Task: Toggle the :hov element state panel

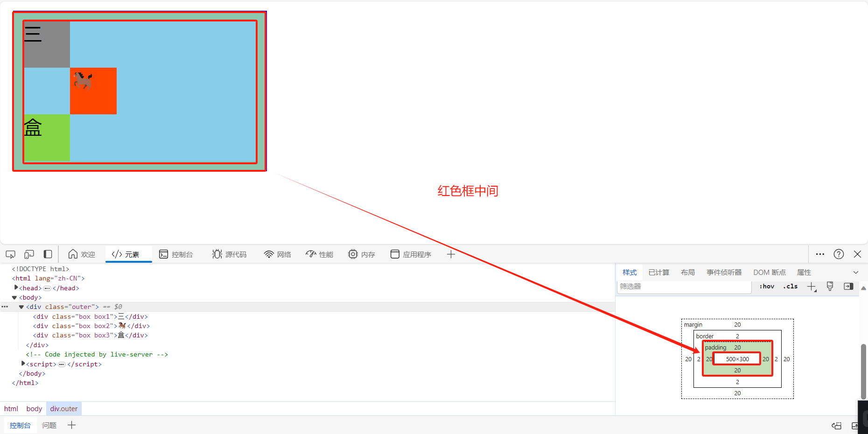Action: coord(767,287)
